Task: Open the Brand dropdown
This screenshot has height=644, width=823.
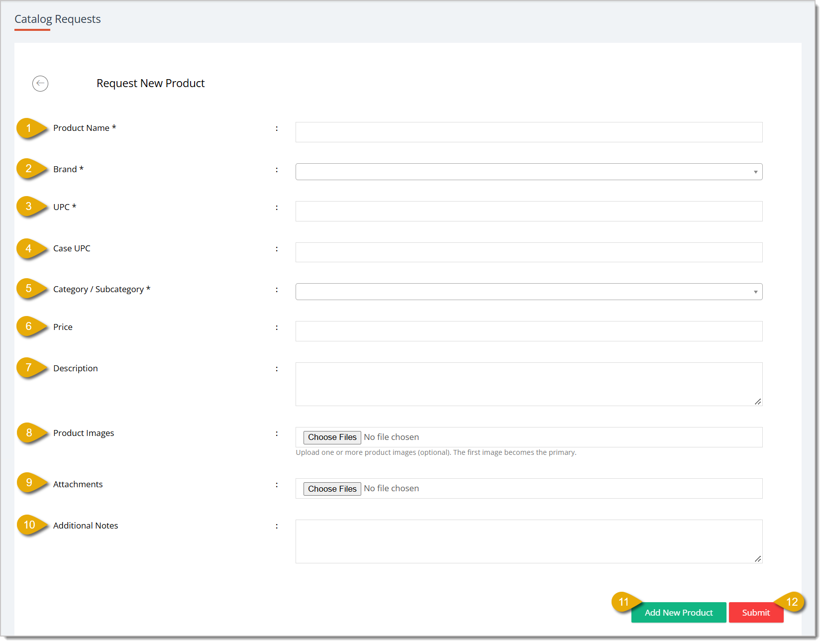Action: click(529, 172)
